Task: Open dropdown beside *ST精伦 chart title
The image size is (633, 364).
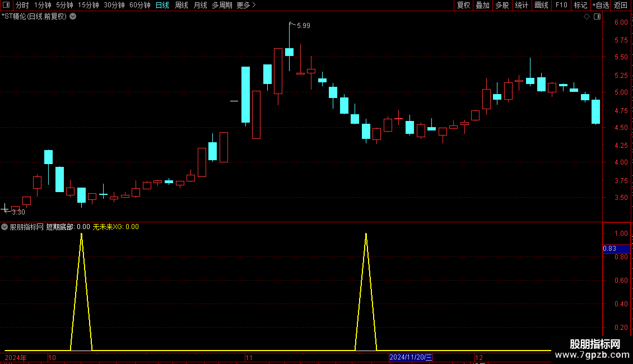Action: 73,17
